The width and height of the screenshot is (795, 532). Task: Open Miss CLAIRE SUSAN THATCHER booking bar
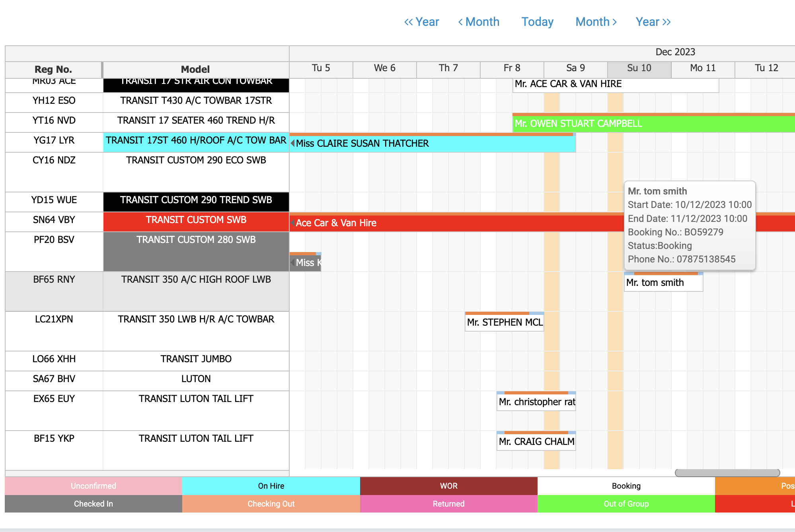coord(432,144)
